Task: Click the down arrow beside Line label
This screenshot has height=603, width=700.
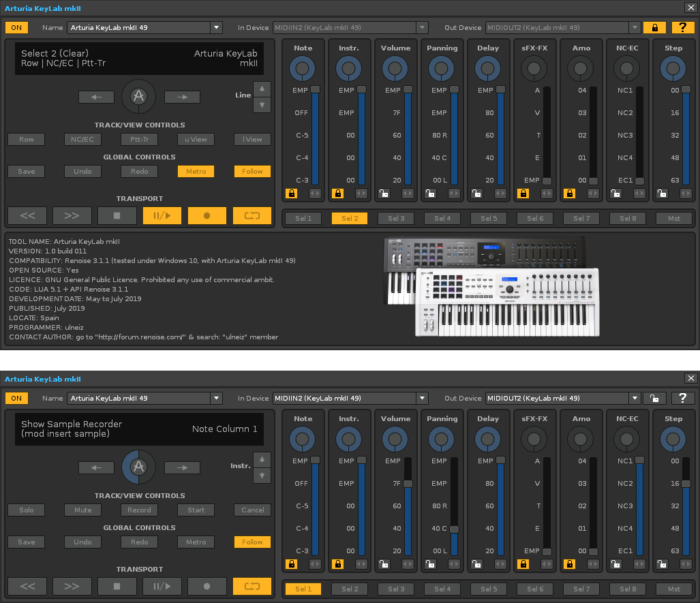Action: point(262,105)
